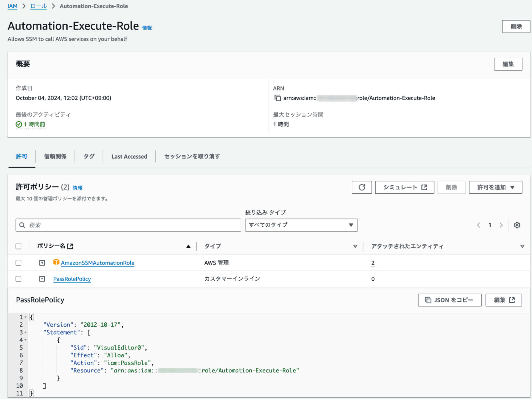Viewport: 532px width, 399px height.
Task: Open the AmazonSSMAutomationRole policy link
Action: click(x=98, y=263)
